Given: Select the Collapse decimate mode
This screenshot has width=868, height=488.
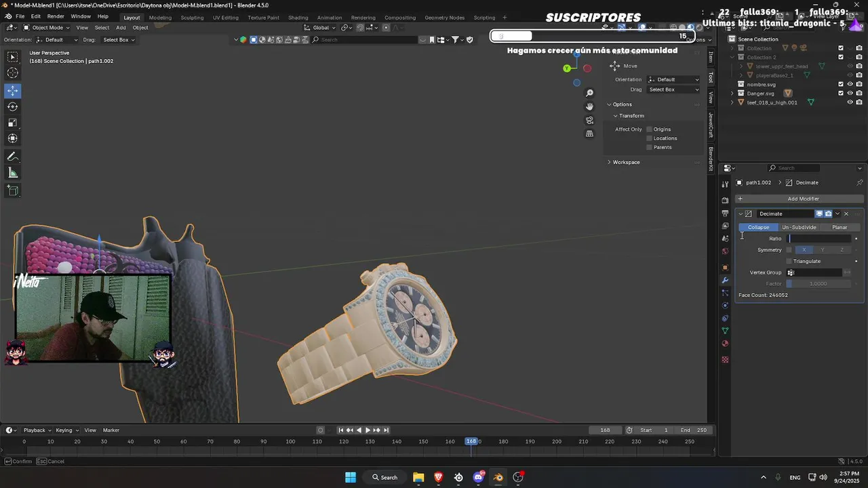Looking at the screenshot, I should tap(759, 228).
